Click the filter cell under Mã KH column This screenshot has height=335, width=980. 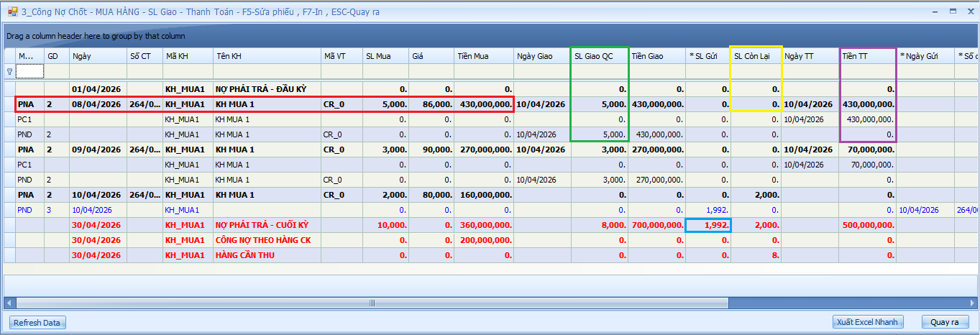tap(187, 71)
